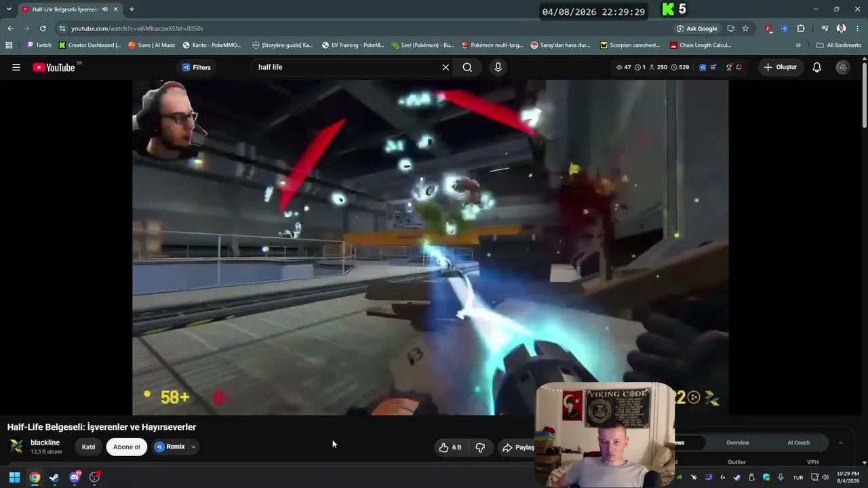The image size is (868, 488).
Task: Share the video with "Paylaş"
Action: tap(518, 447)
